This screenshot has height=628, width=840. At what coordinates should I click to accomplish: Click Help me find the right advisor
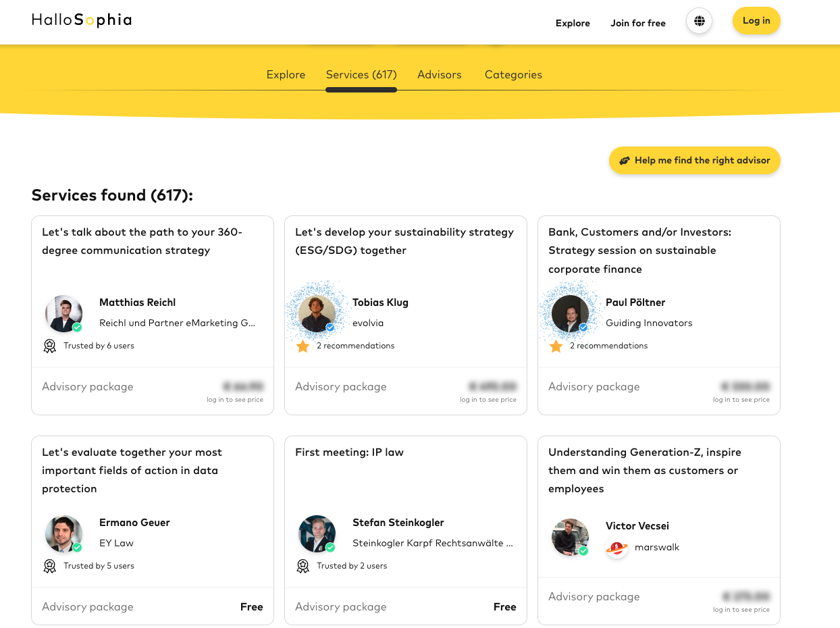click(694, 161)
